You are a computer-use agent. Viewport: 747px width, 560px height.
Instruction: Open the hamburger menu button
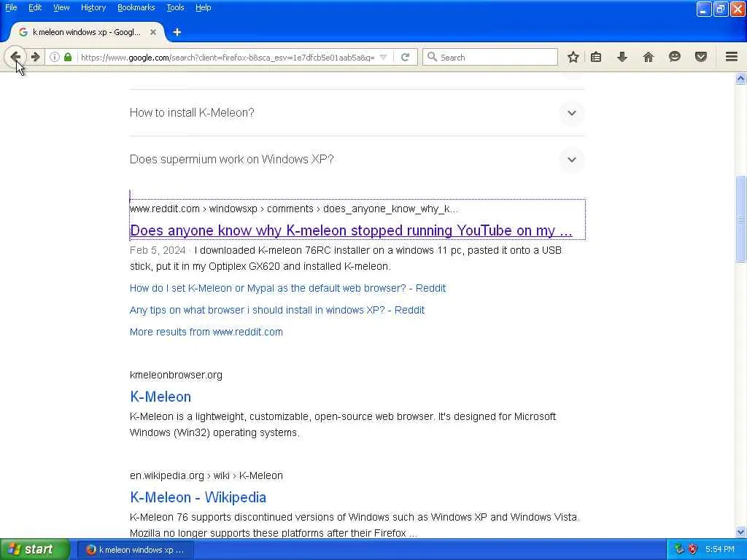pyautogui.click(x=732, y=57)
